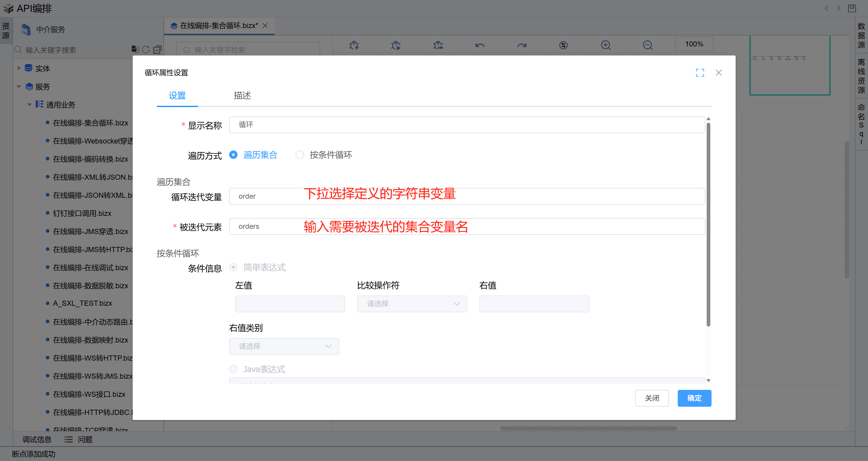Select the 按条件循环 radio option
Viewport: 868px width, 461px height.
tap(300, 155)
